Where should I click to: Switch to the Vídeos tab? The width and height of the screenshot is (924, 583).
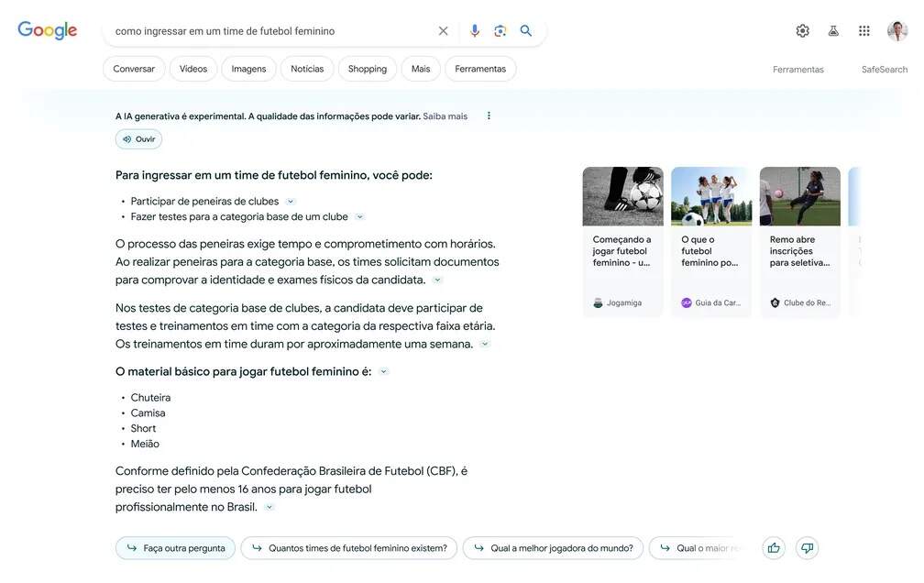(193, 69)
